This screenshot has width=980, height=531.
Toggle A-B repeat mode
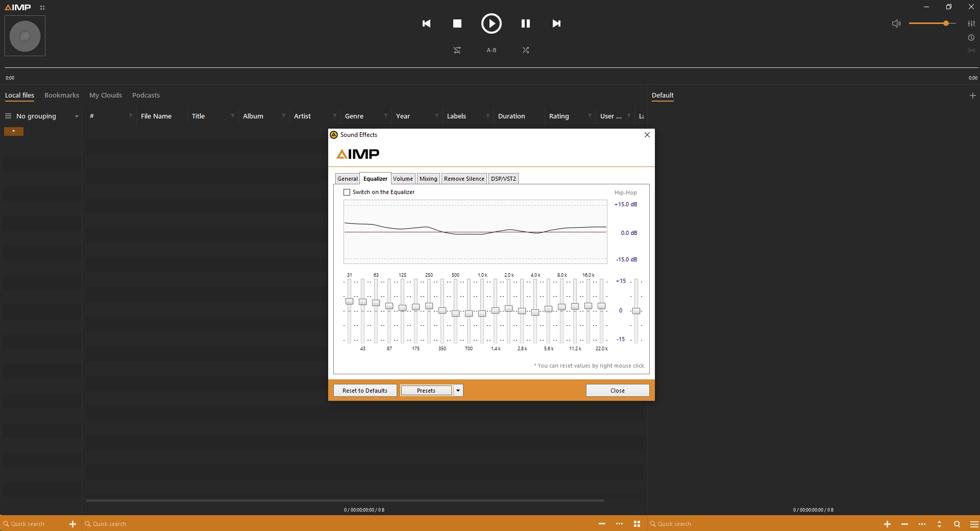(x=491, y=50)
